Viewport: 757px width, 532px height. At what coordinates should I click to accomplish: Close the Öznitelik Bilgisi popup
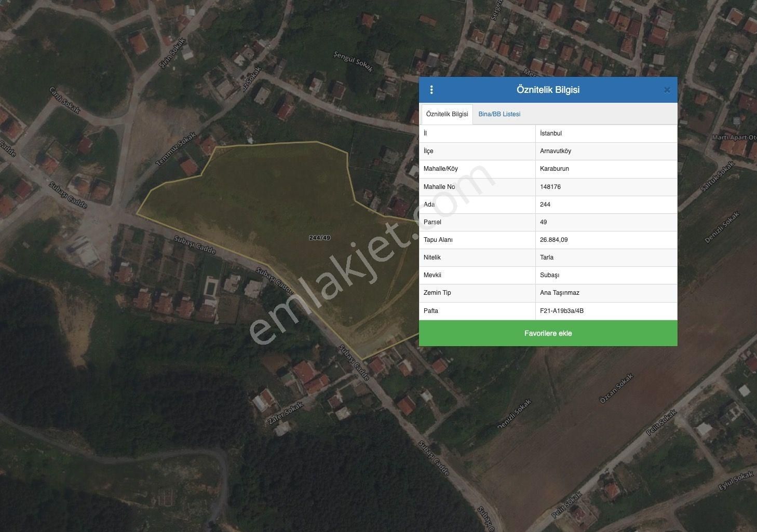pyautogui.click(x=667, y=89)
